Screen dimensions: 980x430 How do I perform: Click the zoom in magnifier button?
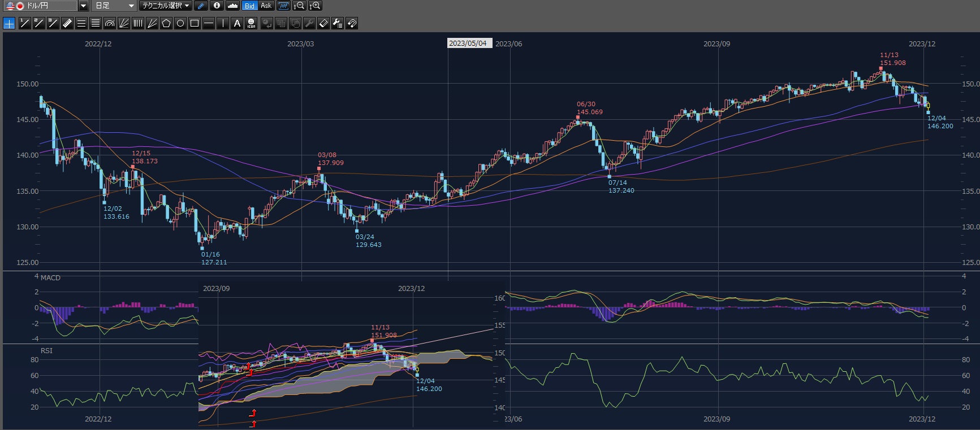[315, 6]
